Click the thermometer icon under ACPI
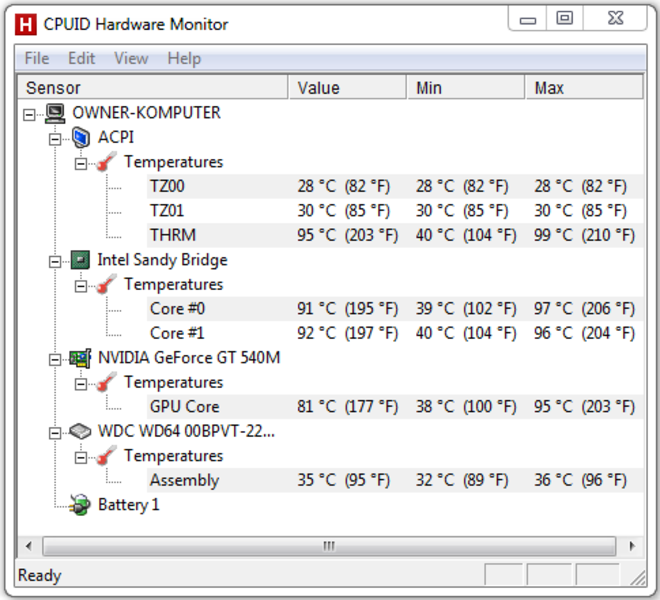The height and width of the screenshot is (600, 660). click(106, 162)
